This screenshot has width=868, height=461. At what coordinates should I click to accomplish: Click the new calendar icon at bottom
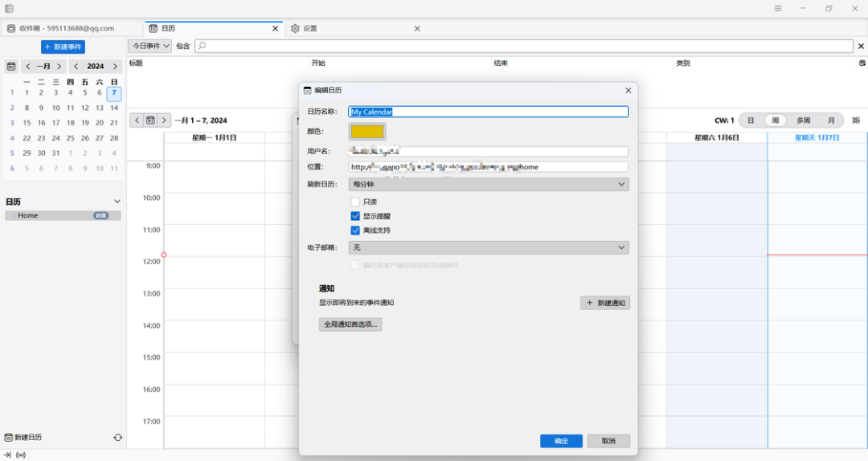pyautogui.click(x=8, y=437)
